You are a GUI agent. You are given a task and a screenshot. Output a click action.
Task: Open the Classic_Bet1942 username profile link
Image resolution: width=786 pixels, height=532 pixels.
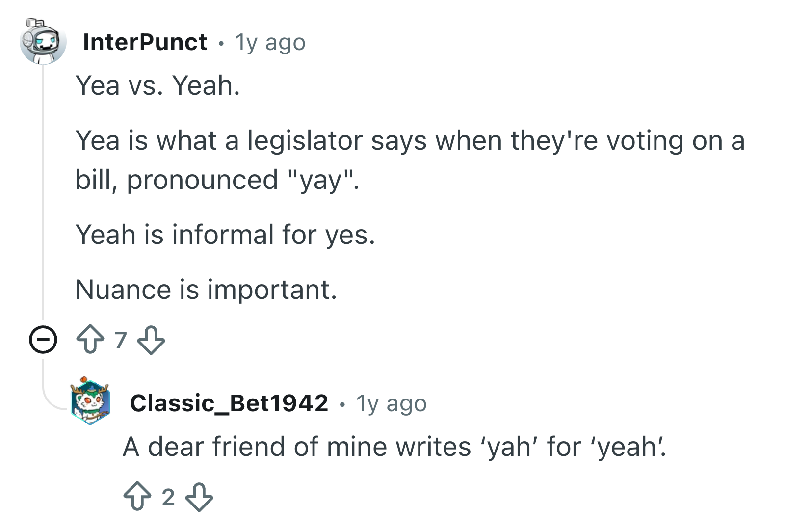point(229,403)
